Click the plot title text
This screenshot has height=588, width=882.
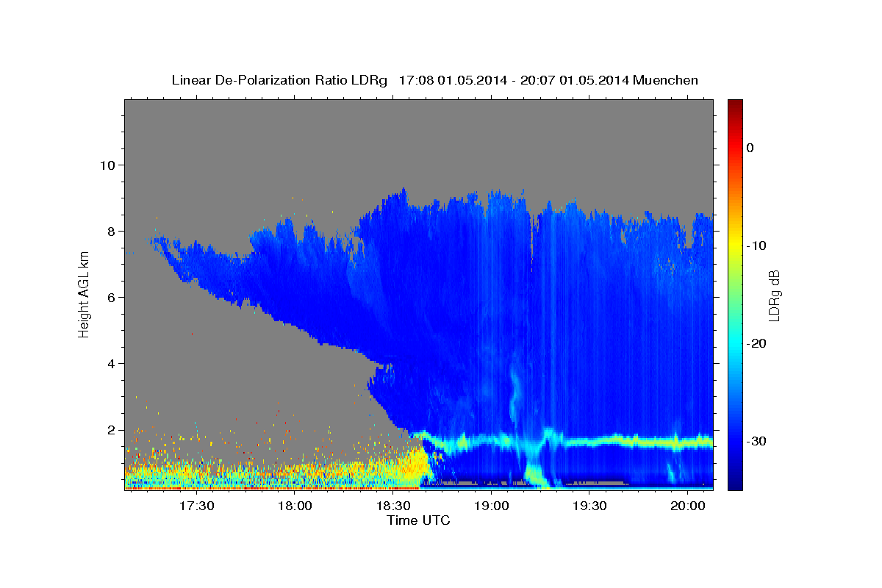pos(434,80)
